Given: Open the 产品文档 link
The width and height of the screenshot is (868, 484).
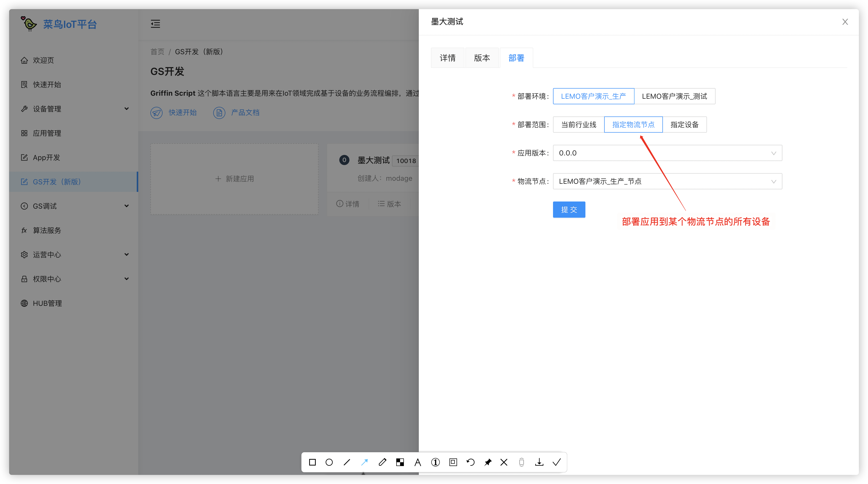Looking at the screenshot, I should (x=245, y=112).
